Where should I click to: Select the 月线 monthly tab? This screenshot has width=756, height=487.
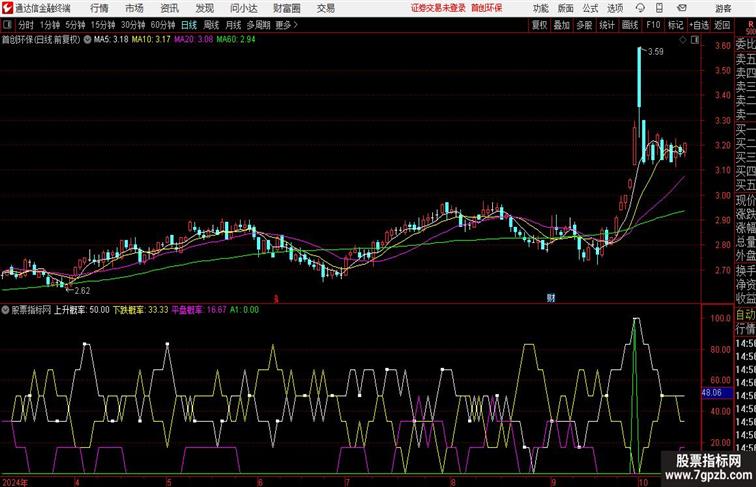point(233,25)
